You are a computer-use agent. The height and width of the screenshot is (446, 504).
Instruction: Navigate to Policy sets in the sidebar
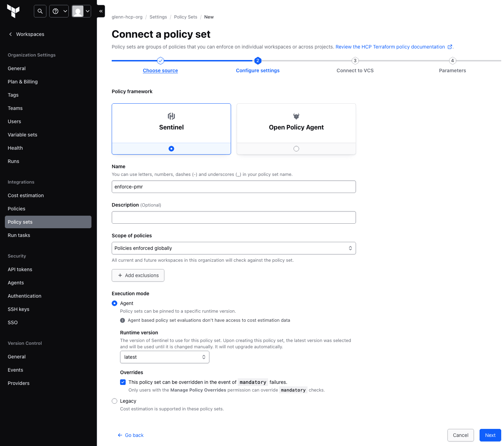tap(20, 222)
